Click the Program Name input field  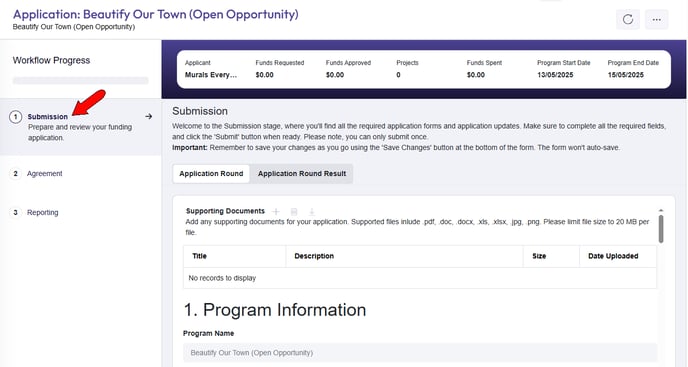pos(420,353)
